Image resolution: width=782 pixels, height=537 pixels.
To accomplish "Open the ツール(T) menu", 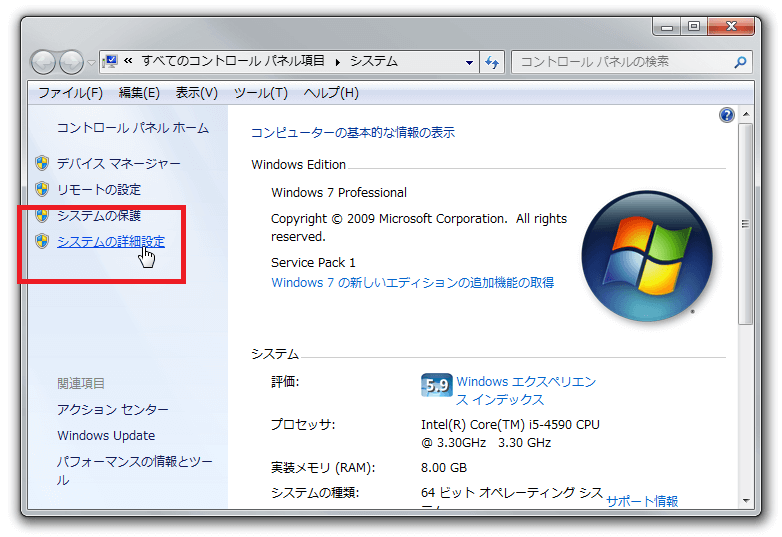I will [x=260, y=93].
